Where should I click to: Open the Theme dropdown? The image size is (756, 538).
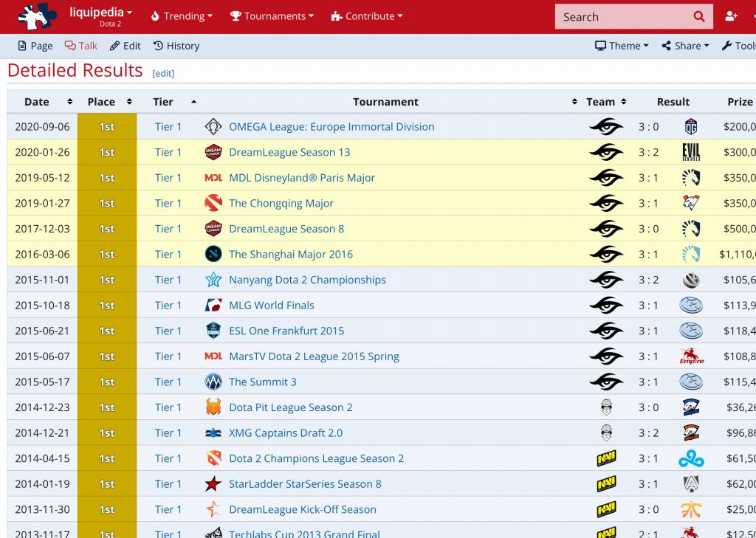622,46
